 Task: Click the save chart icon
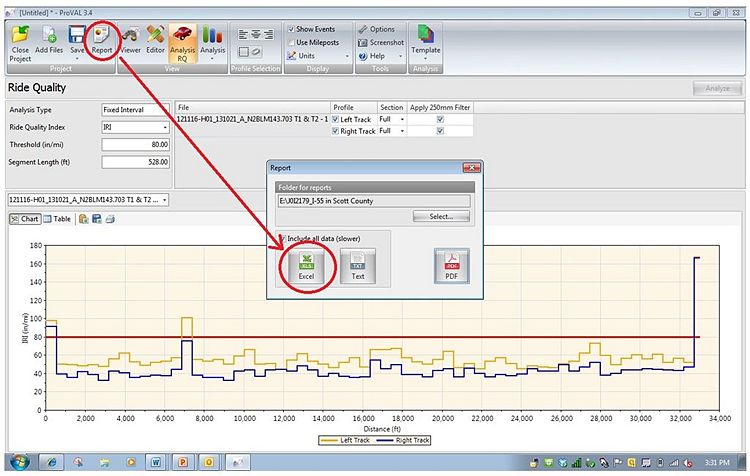97,219
